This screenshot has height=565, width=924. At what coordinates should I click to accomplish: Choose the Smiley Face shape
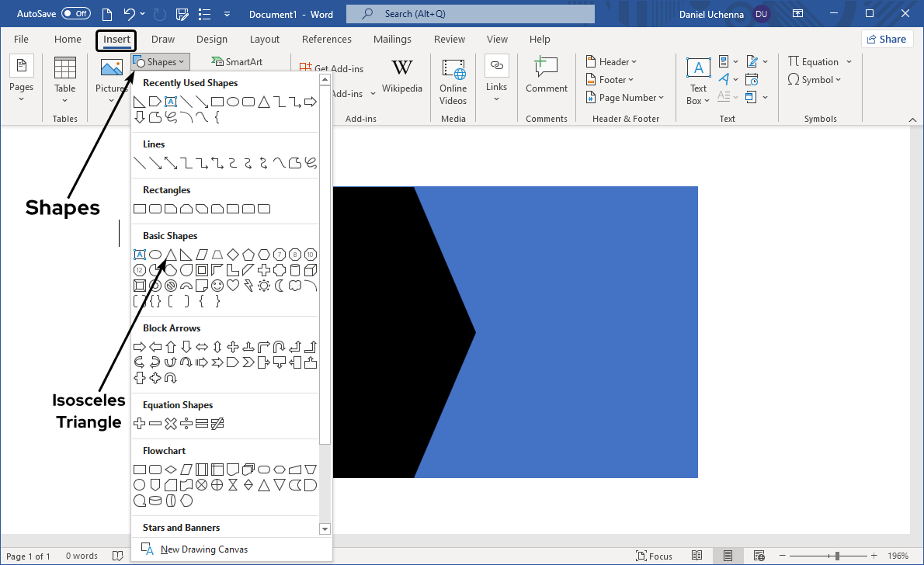(217, 286)
